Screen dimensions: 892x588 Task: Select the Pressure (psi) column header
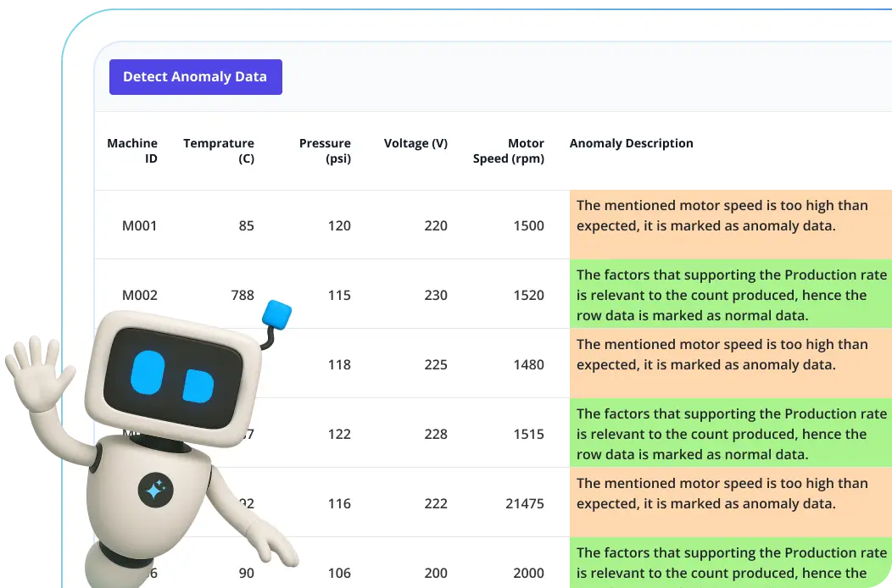click(x=325, y=151)
